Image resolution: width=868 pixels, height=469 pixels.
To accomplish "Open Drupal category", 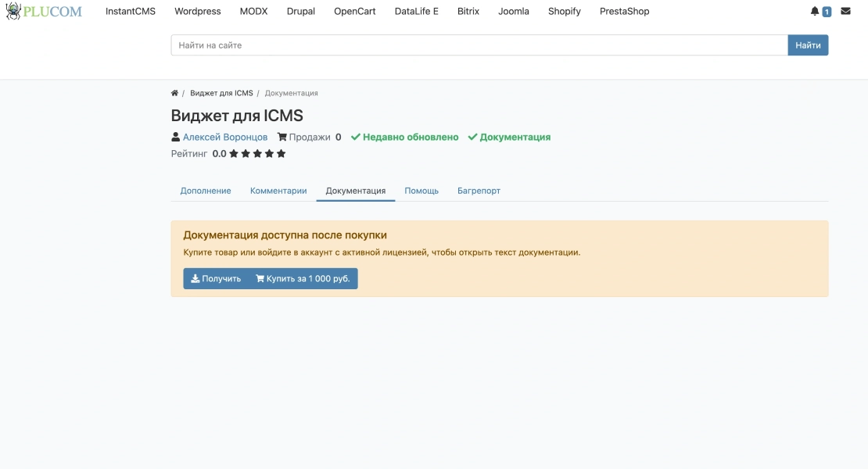I will coord(300,11).
